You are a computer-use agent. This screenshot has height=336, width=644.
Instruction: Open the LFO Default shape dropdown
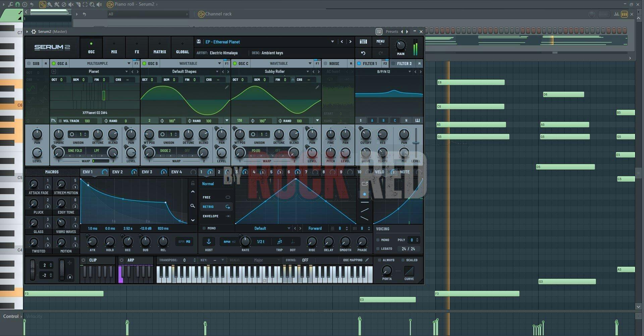click(263, 228)
